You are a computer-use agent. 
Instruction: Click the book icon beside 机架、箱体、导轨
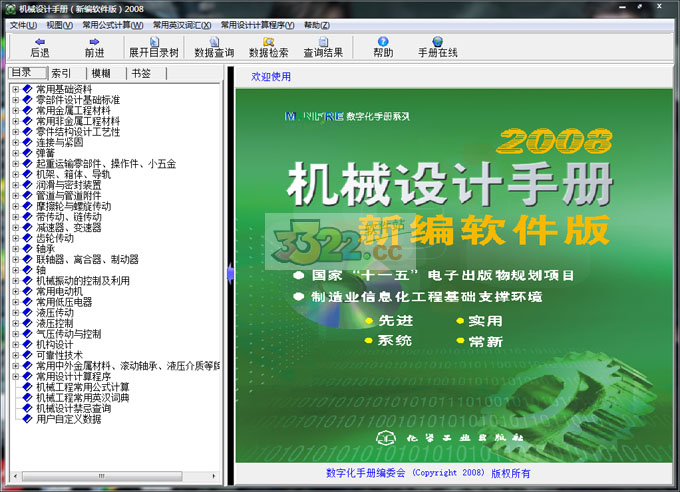tap(27, 174)
